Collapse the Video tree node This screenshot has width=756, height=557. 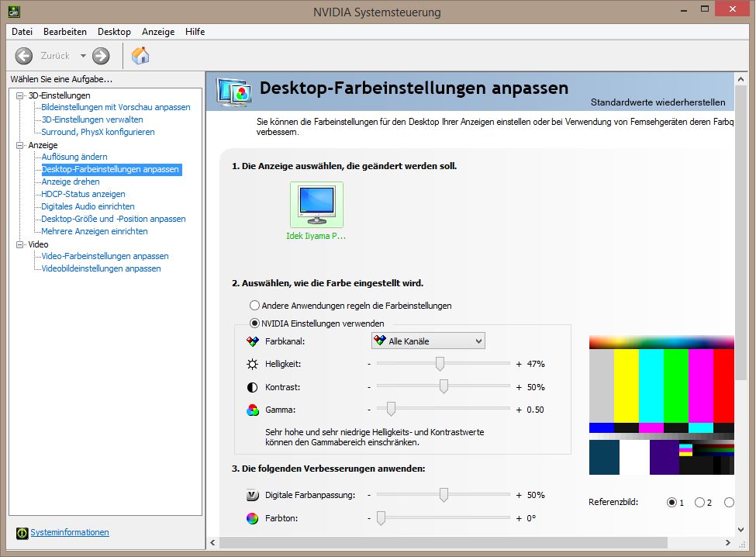click(x=19, y=244)
